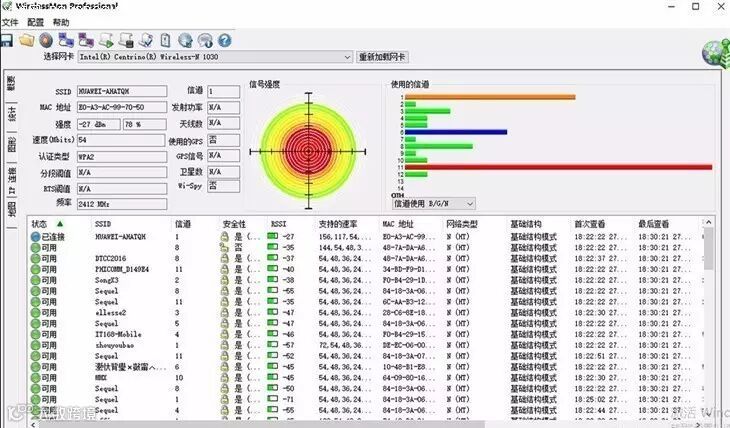Open help via blue question mark icon
730x428 pixels.
click(224, 41)
